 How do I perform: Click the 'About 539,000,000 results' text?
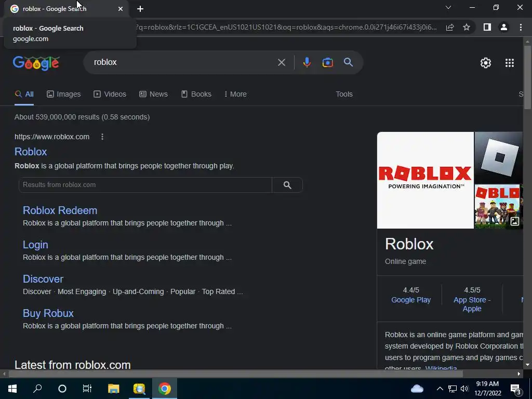(82, 117)
